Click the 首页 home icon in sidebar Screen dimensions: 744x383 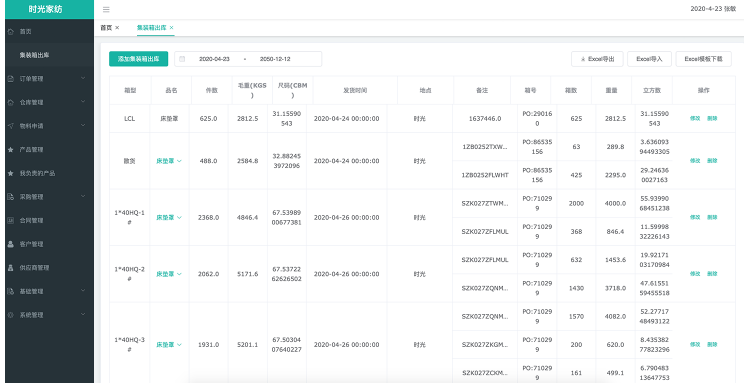click(x=10, y=31)
